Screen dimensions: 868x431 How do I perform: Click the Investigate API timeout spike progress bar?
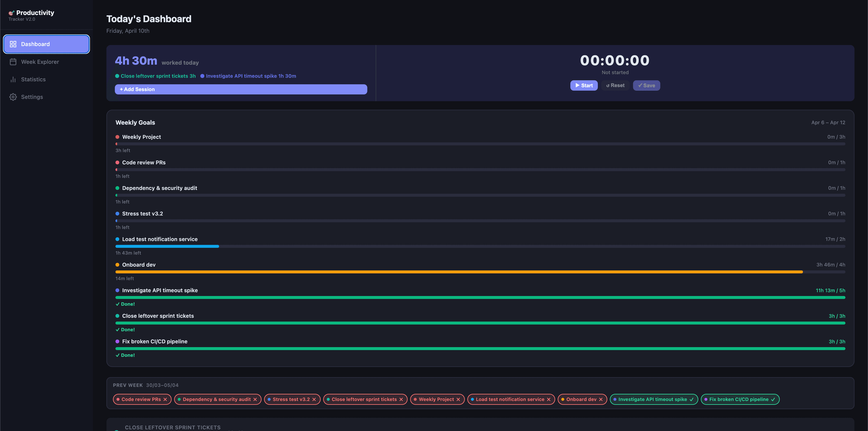pos(480,298)
